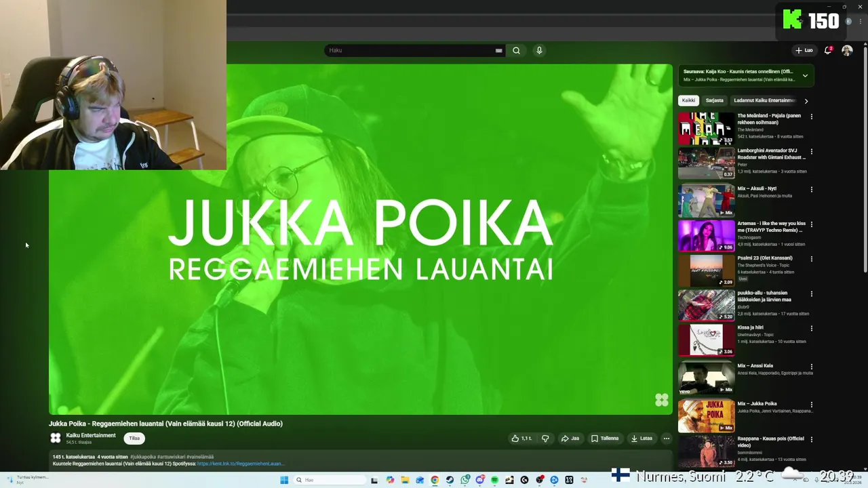Open options for Mix – Aksuli
The width and height of the screenshot is (868, 488).
pyautogui.click(x=811, y=189)
